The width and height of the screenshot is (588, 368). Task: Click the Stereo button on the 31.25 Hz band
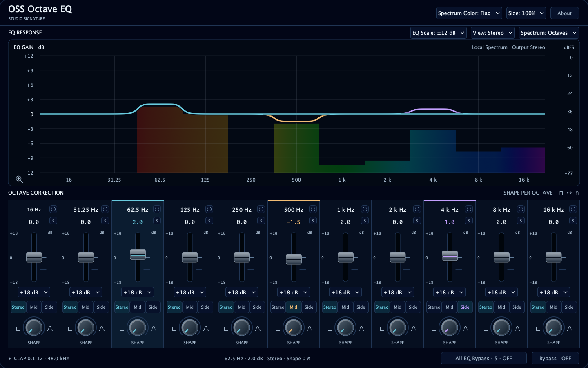pyautogui.click(x=70, y=307)
